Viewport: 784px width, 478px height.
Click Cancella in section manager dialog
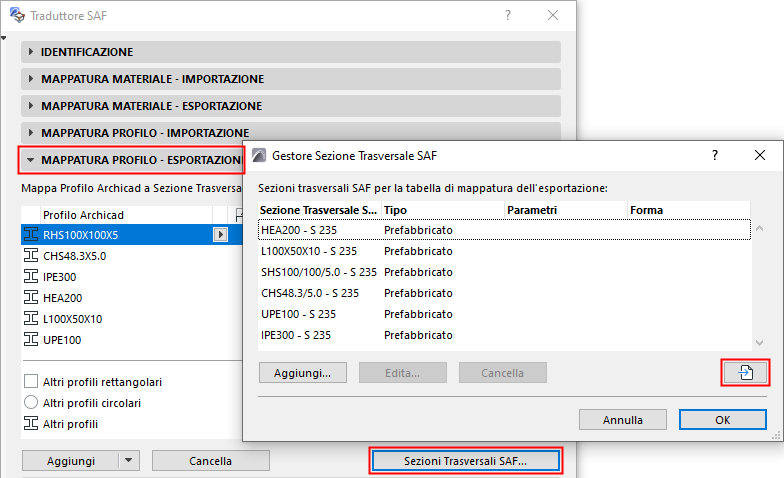pos(502,373)
